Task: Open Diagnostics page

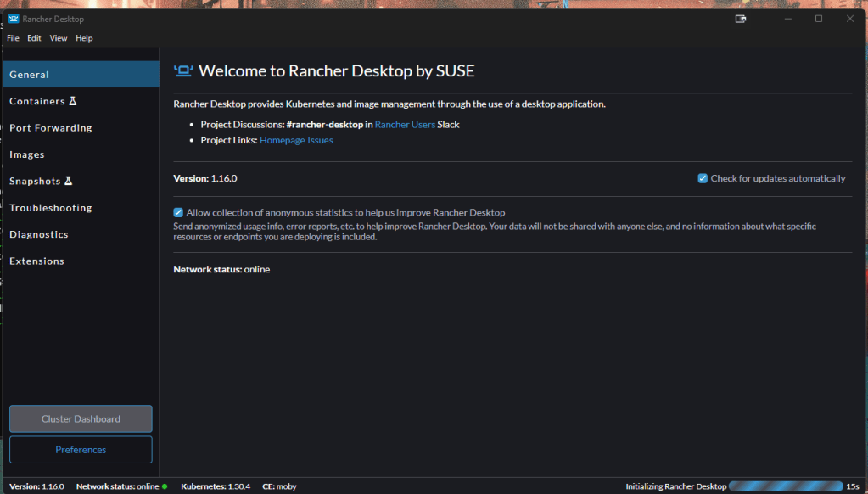Action: click(81, 233)
